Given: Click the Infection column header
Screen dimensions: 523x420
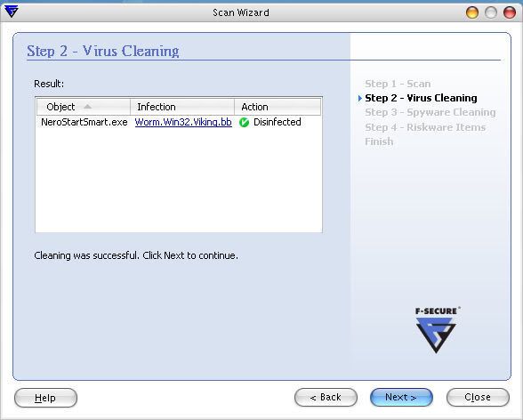Looking at the screenshot, I should pyautogui.click(x=182, y=107).
